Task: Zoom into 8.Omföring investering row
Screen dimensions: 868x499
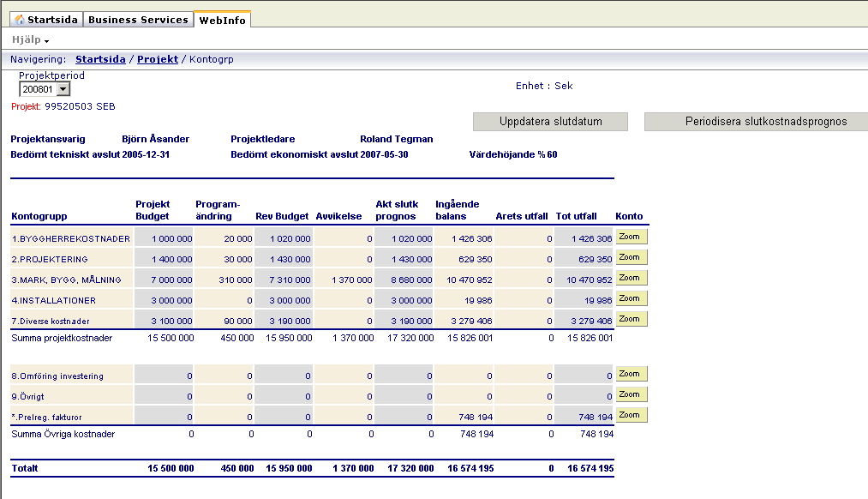Action: click(x=631, y=374)
